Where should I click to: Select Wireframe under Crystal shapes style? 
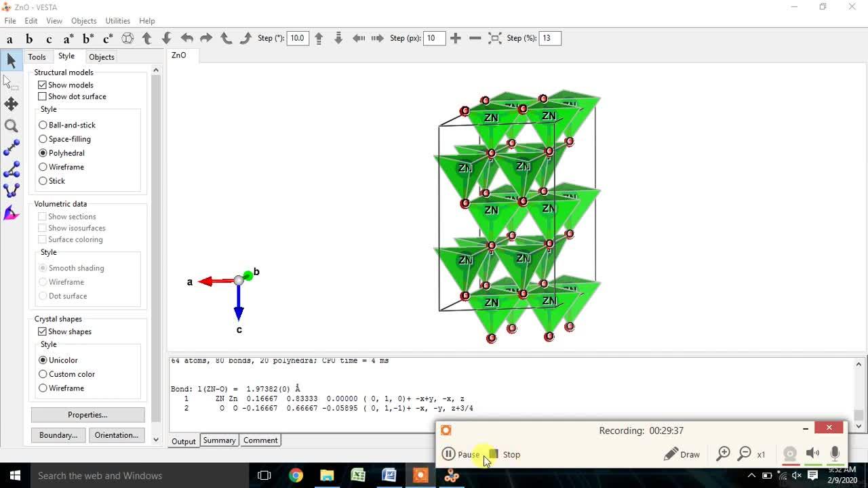click(x=43, y=388)
